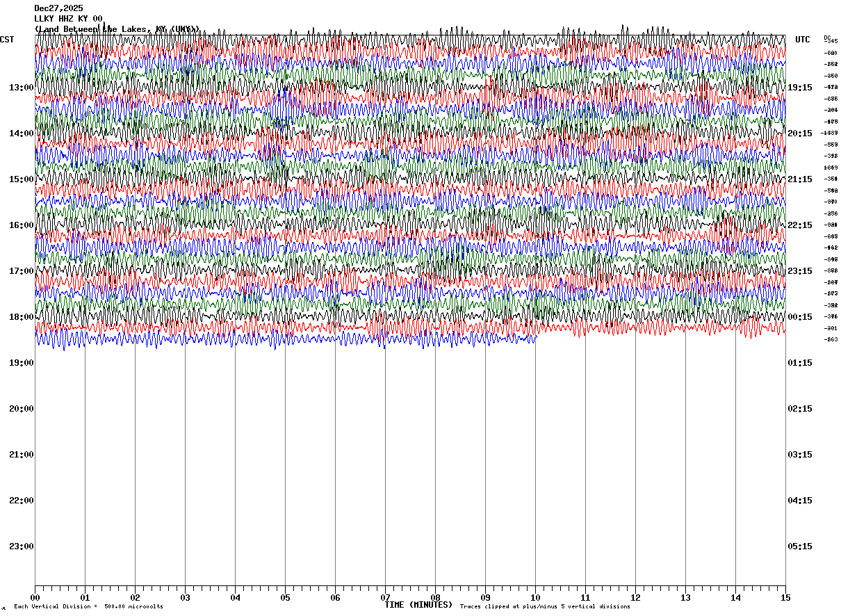Click minute 15 on the bottom axis
The height and width of the screenshot is (616, 841).
click(785, 597)
